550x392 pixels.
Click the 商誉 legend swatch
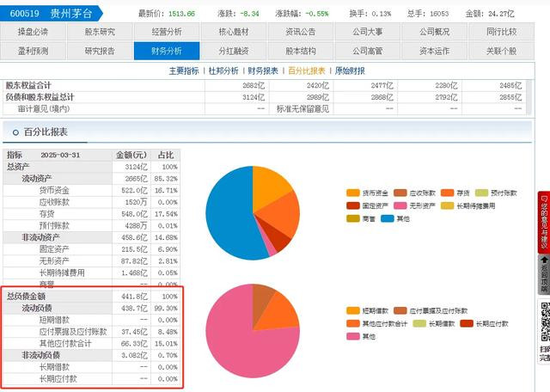point(353,218)
